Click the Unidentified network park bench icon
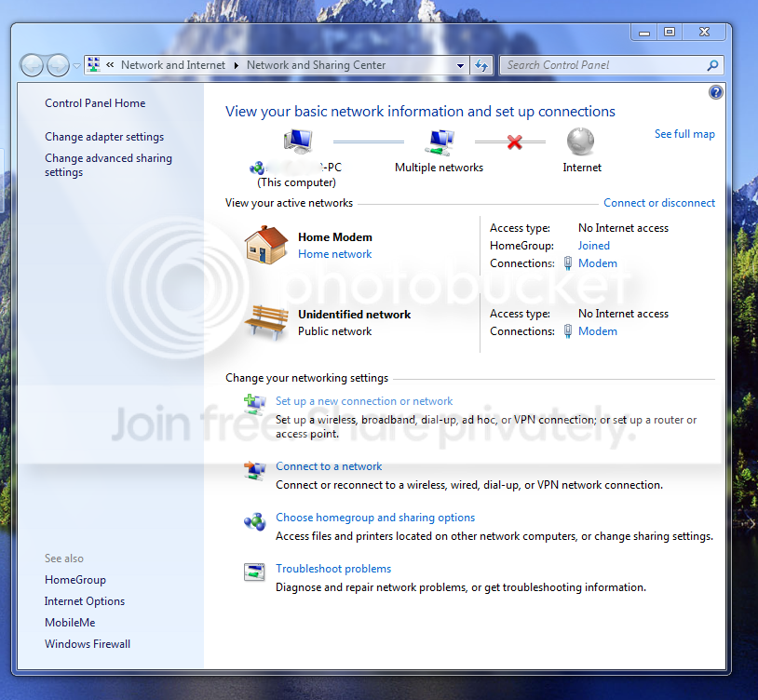The height and width of the screenshot is (700, 758). coord(266,322)
